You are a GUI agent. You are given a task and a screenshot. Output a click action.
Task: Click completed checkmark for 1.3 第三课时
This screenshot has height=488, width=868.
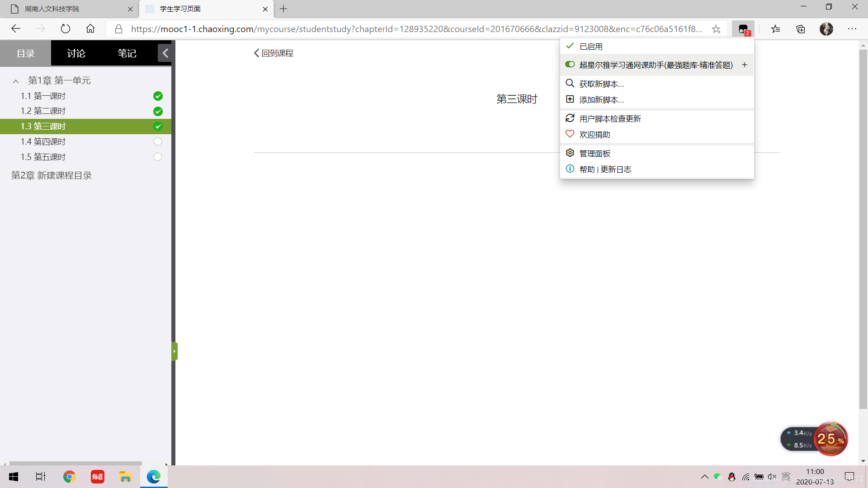point(158,126)
